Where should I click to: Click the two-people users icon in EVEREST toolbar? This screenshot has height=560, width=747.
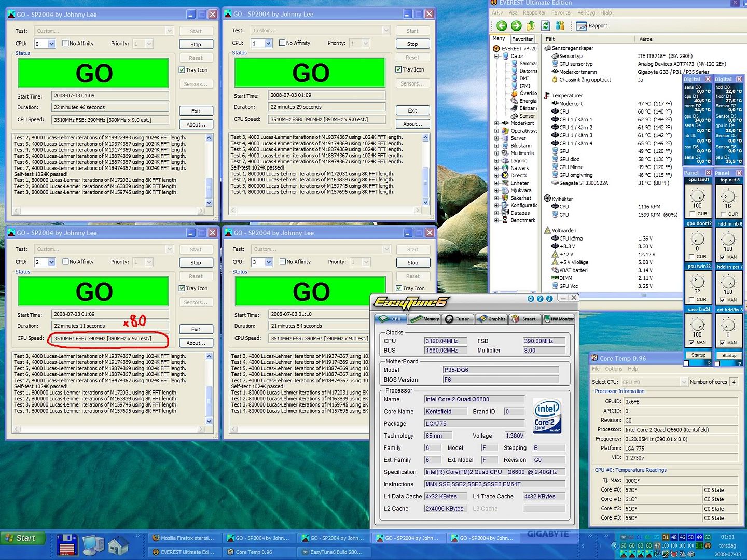tap(560, 25)
